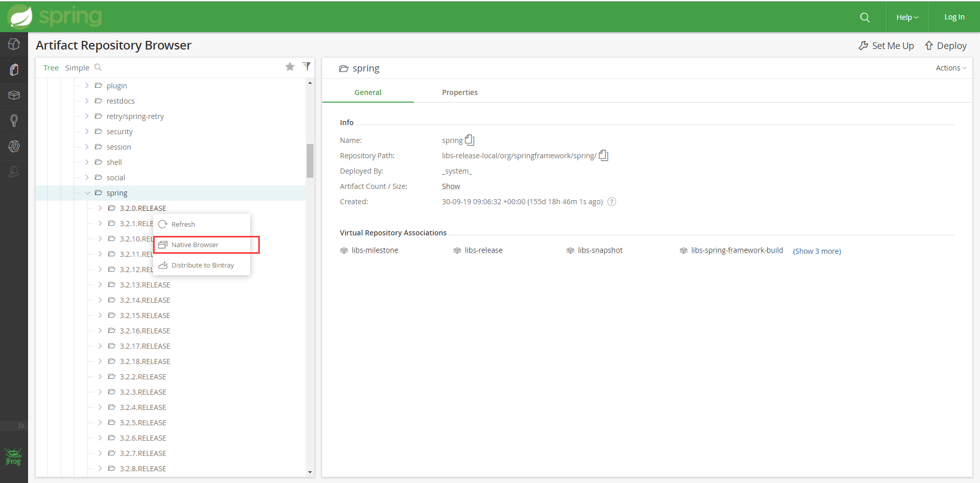Open the Help dropdown menu

(x=907, y=17)
